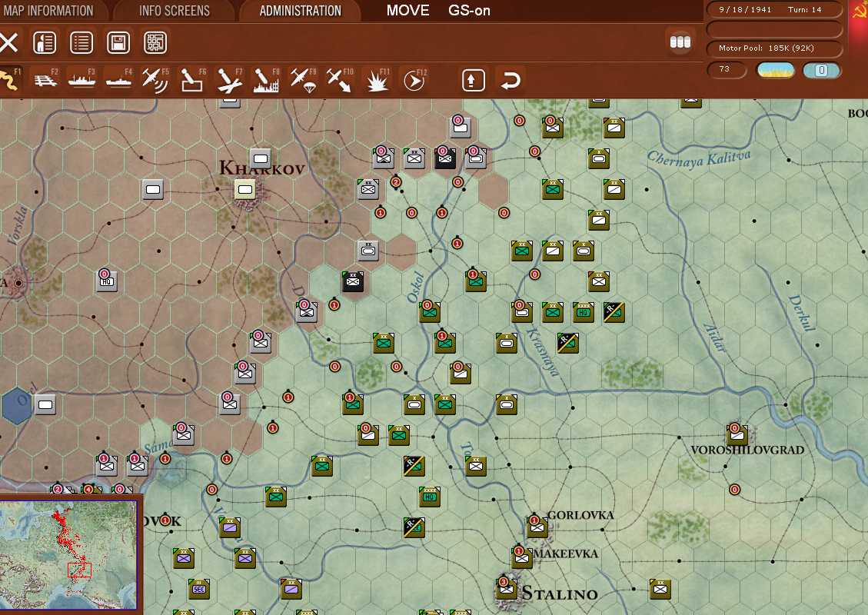
Task: Click the 73 value pill
Action: 727,70
